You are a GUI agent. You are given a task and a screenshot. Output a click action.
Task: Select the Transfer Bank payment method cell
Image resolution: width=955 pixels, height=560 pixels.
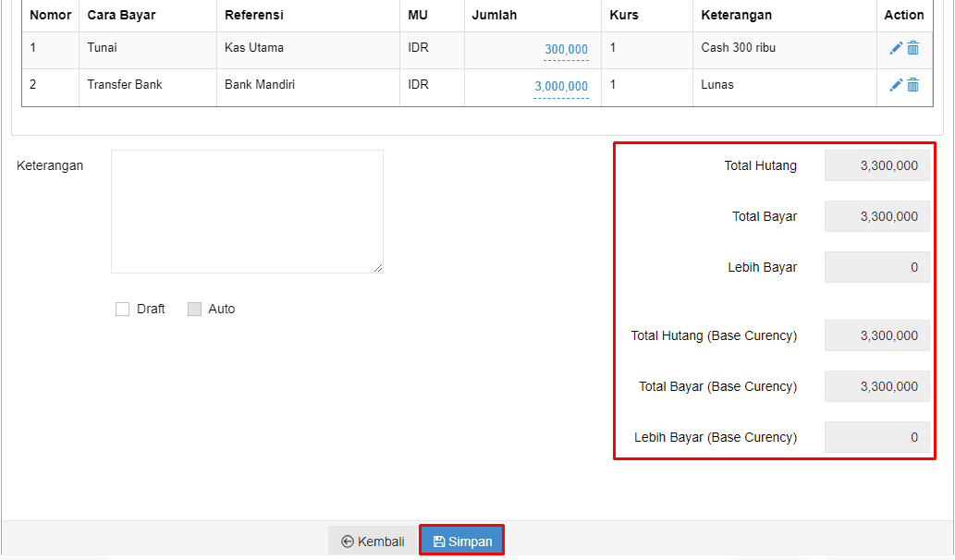click(x=148, y=87)
